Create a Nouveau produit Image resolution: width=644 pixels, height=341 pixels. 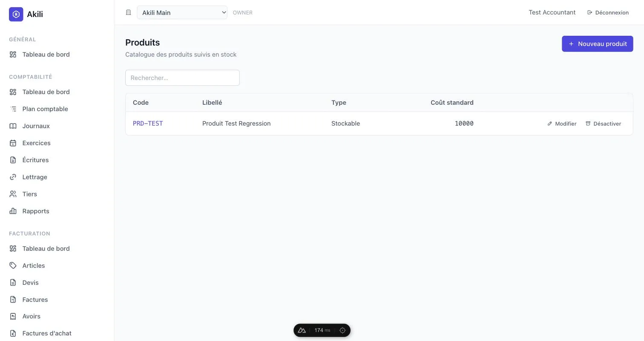tap(597, 43)
